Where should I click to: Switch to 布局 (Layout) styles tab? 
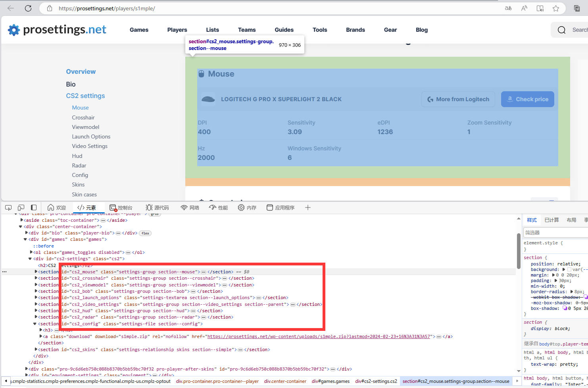(x=571, y=220)
